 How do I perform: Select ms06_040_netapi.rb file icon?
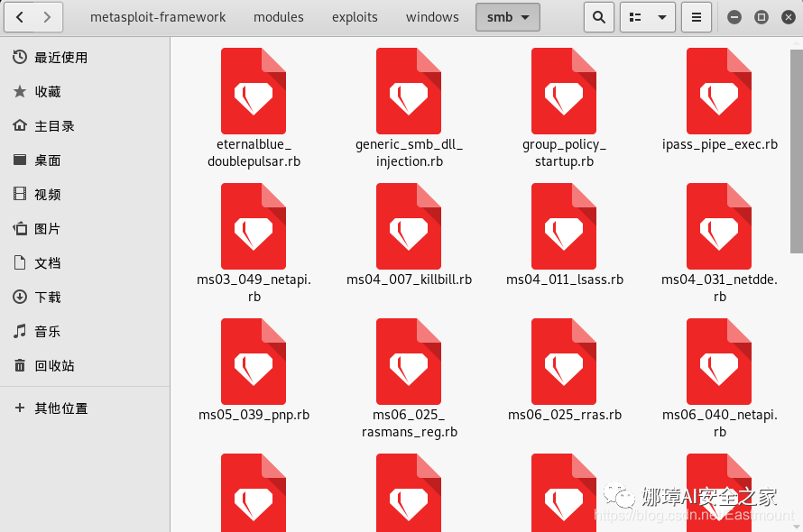click(719, 362)
